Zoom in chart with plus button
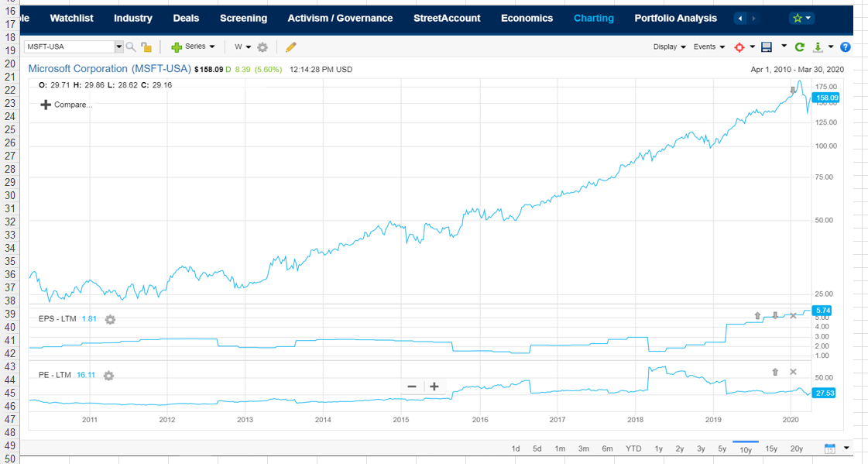Screen dimensions: 868x464 (434, 387)
